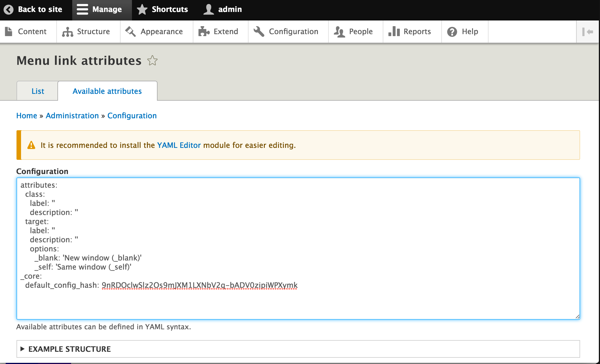Click inside the Configuration YAML textarea
The height and width of the screenshot is (364, 600).
pyautogui.click(x=298, y=249)
